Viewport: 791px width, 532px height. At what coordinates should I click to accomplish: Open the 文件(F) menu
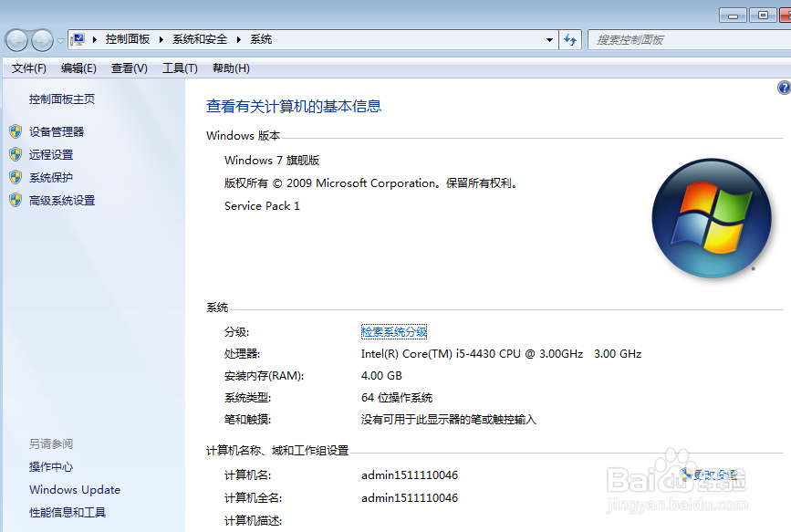click(x=29, y=68)
